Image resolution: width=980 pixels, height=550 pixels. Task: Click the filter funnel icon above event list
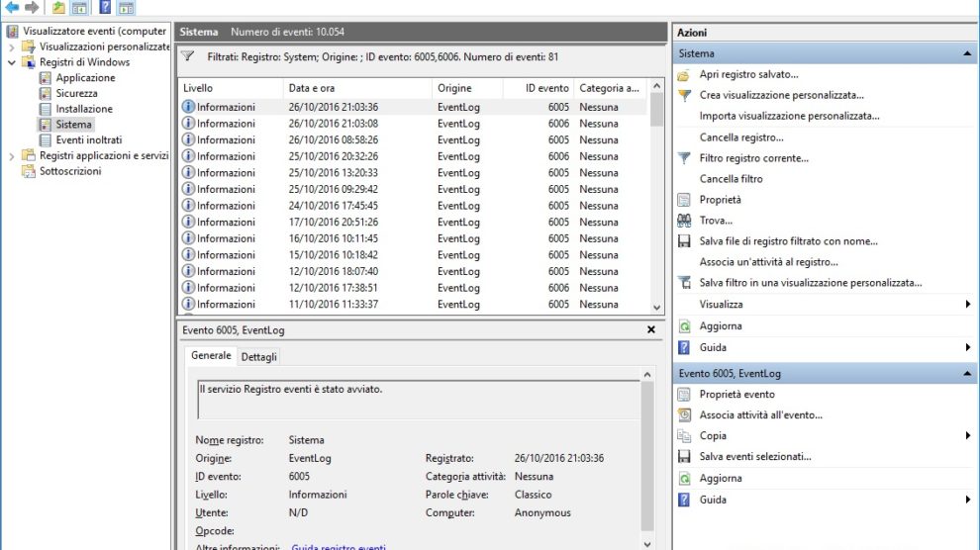(x=188, y=57)
